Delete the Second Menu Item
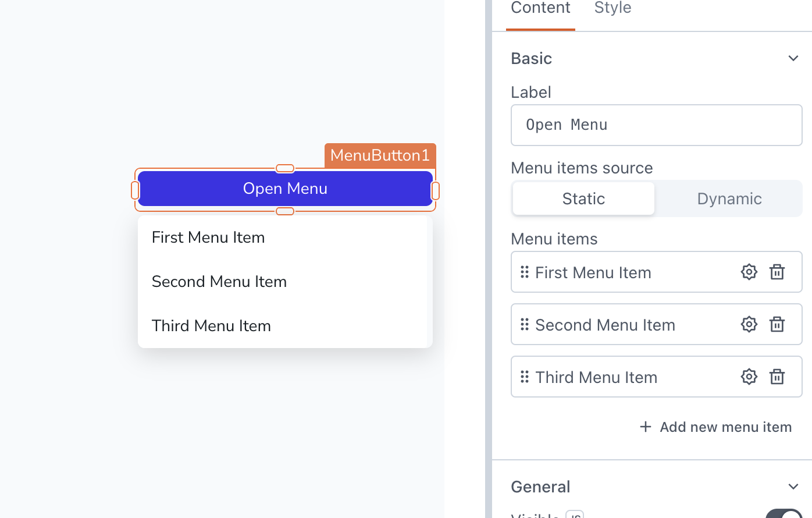The width and height of the screenshot is (812, 518). pyautogui.click(x=778, y=324)
